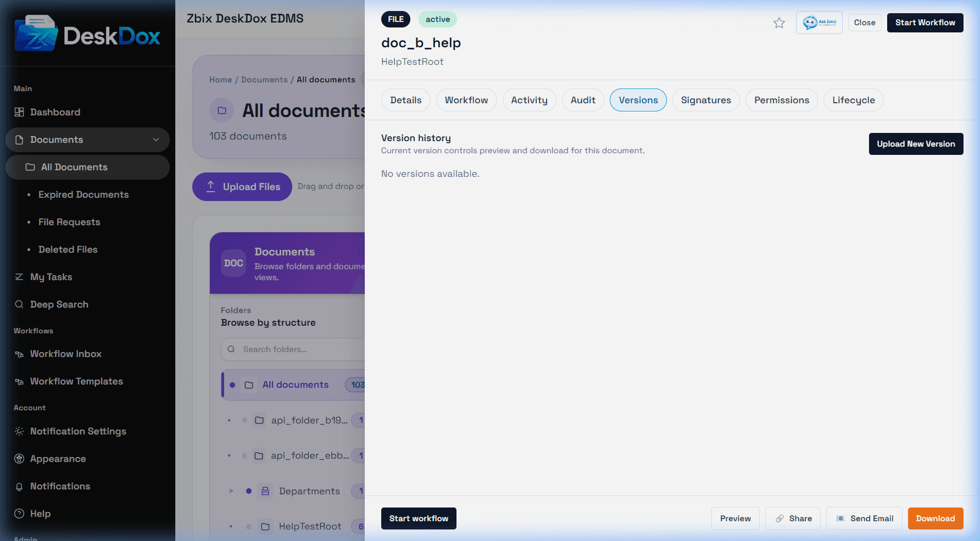Open the Signatures tab

[x=706, y=100]
